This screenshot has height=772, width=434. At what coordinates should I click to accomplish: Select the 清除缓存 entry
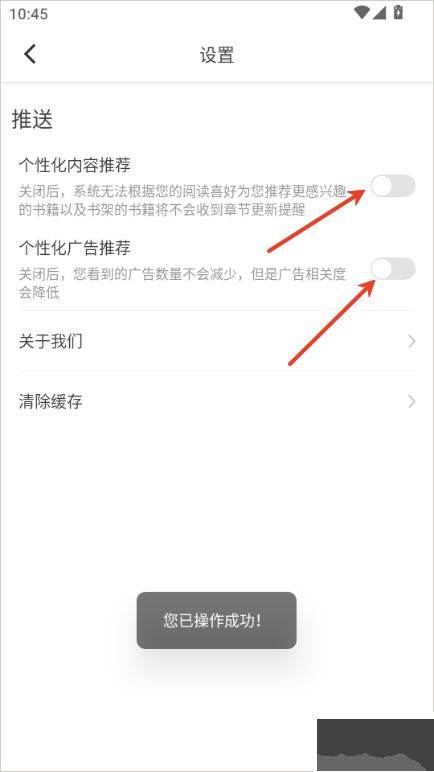pos(217,402)
